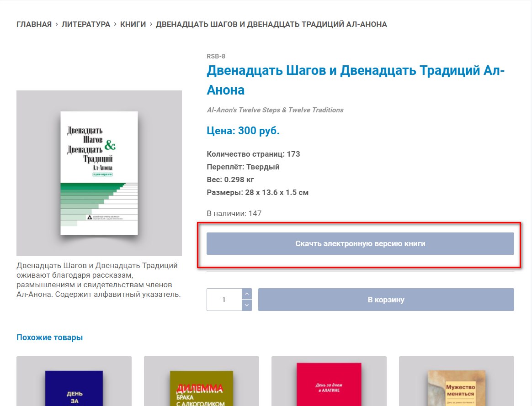Viewport: 532px width, 406px height.
Task: Click the Скачть электронную версию книги button
Action: pyautogui.click(x=360, y=244)
